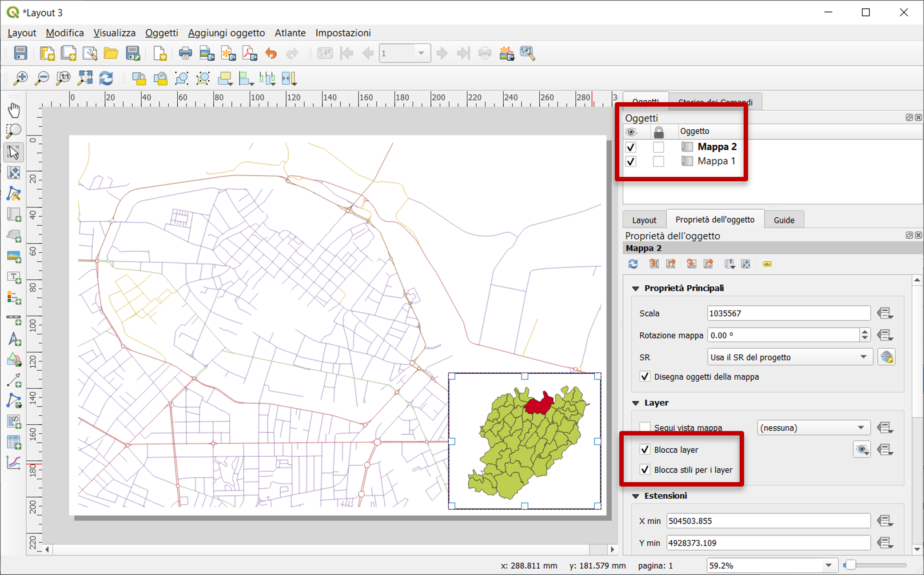Disable Blocca stili per i layer

(645, 470)
